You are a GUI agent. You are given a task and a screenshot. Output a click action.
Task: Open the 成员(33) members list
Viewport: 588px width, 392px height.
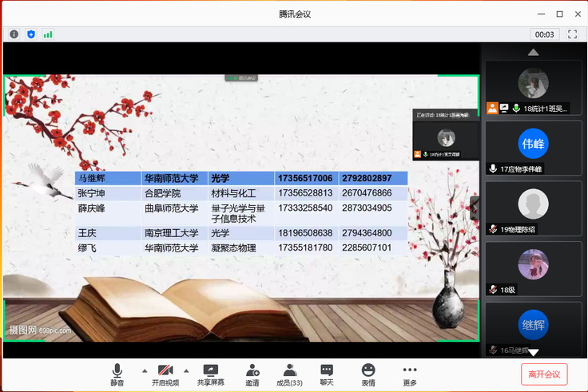[289, 374]
